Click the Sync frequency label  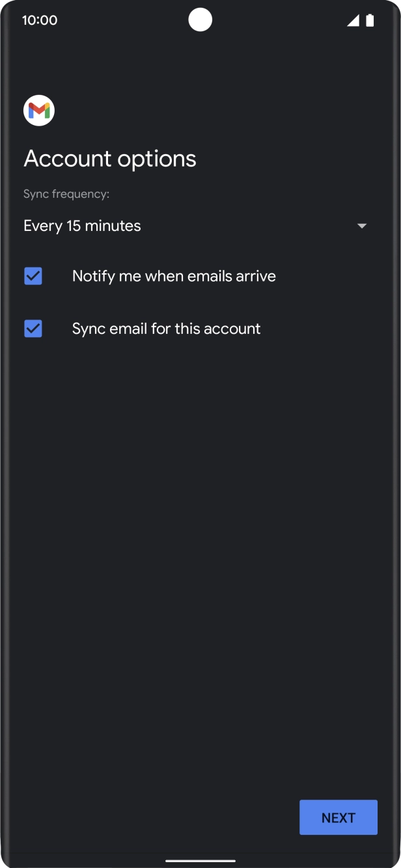point(66,193)
